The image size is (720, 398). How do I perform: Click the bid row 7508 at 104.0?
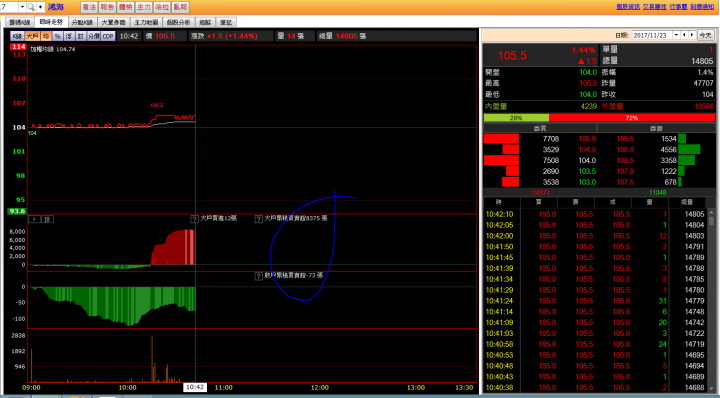pos(540,160)
